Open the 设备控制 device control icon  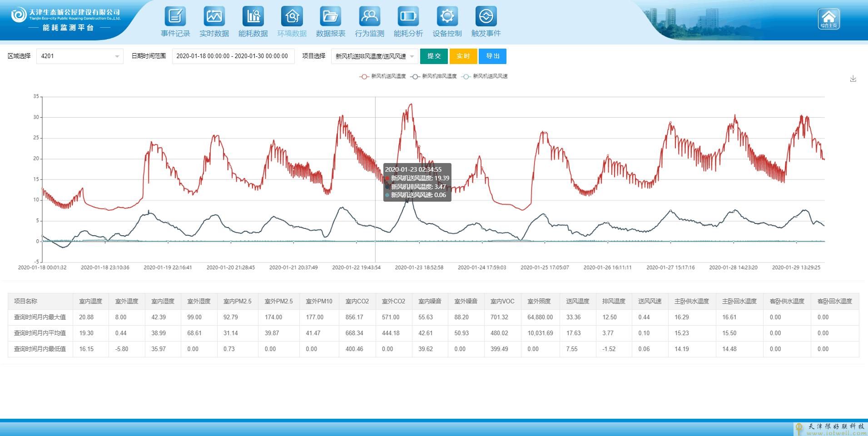click(x=447, y=17)
